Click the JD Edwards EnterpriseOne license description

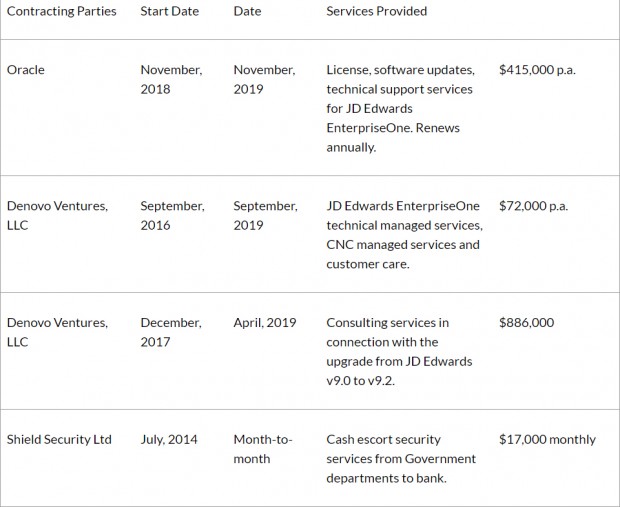tap(400, 108)
